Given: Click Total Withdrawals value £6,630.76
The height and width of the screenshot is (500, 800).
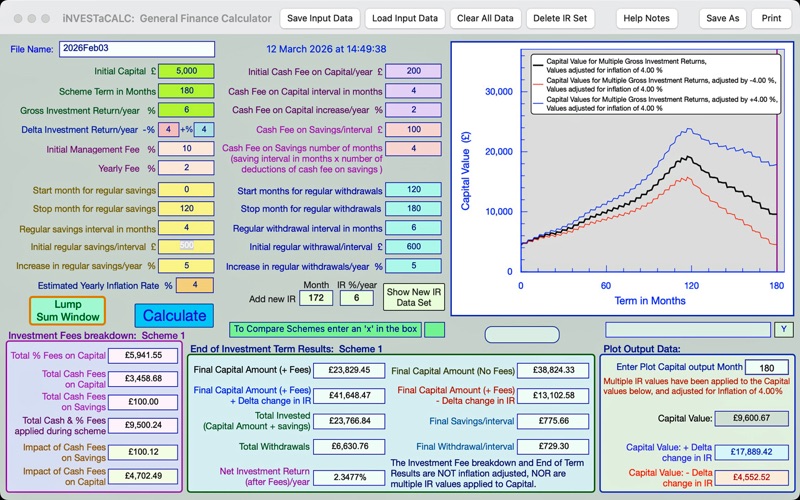Looking at the screenshot, I should (349, 446).
